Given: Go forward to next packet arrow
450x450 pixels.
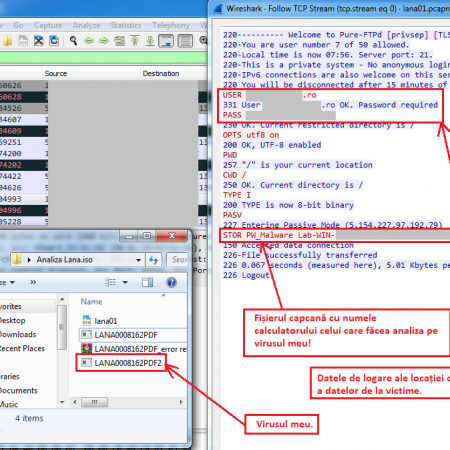Looking at the screenshot, I should [104, 41].
